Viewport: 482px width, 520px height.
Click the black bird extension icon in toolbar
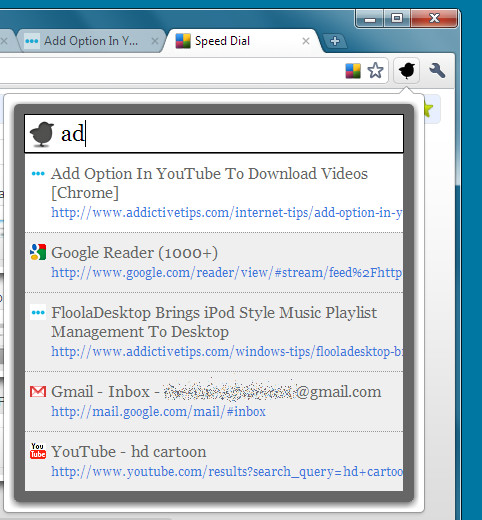(406, 70)
